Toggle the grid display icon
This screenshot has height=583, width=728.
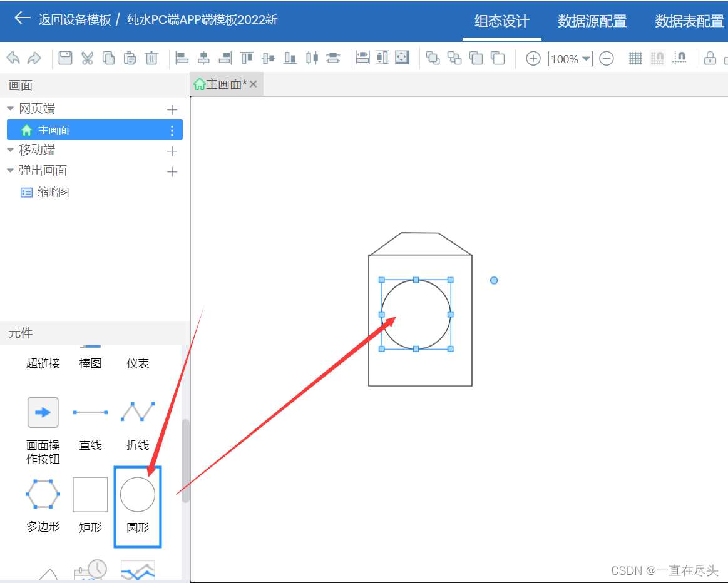coord(635,58)
